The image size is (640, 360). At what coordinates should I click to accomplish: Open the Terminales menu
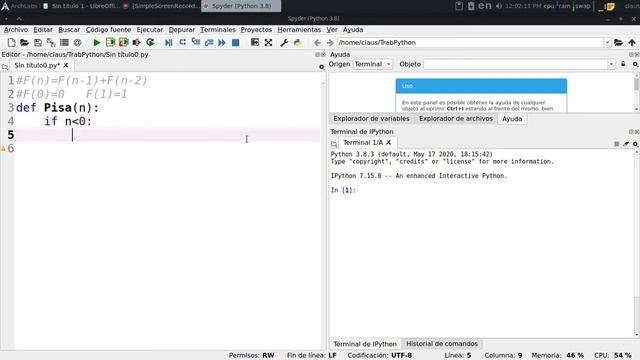pyautogui.click(x=218, y=30)
